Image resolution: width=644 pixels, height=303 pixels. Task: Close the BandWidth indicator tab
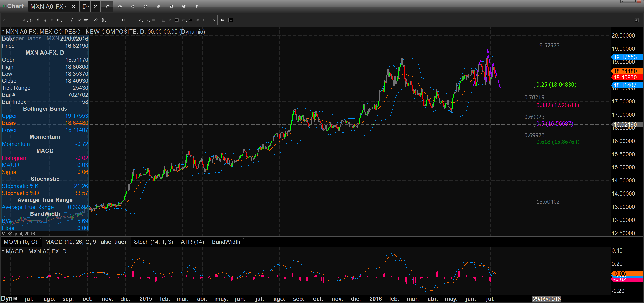click(x=244, y=238)
